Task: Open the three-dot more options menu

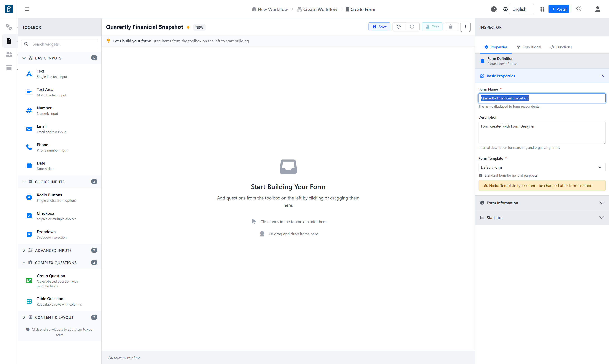Action: 465,27
